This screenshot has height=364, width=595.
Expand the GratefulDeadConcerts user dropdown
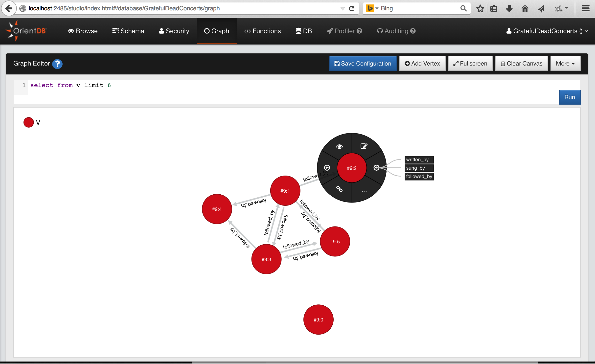(547, 31)
